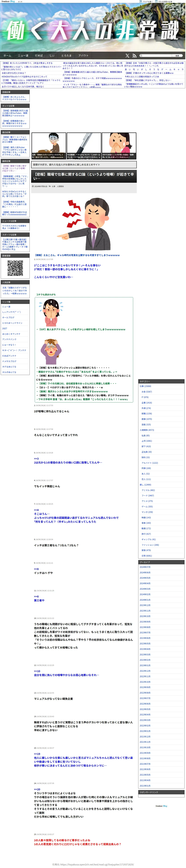Click the QR code for reader registration

point(15,268)
